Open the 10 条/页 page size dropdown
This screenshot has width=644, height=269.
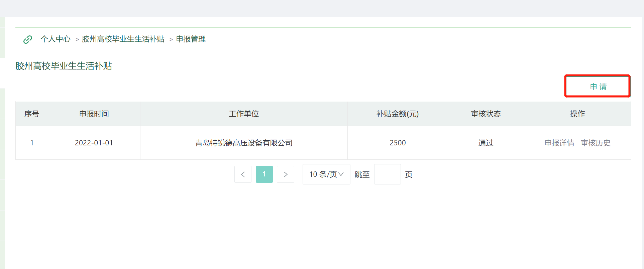[326, 174]
